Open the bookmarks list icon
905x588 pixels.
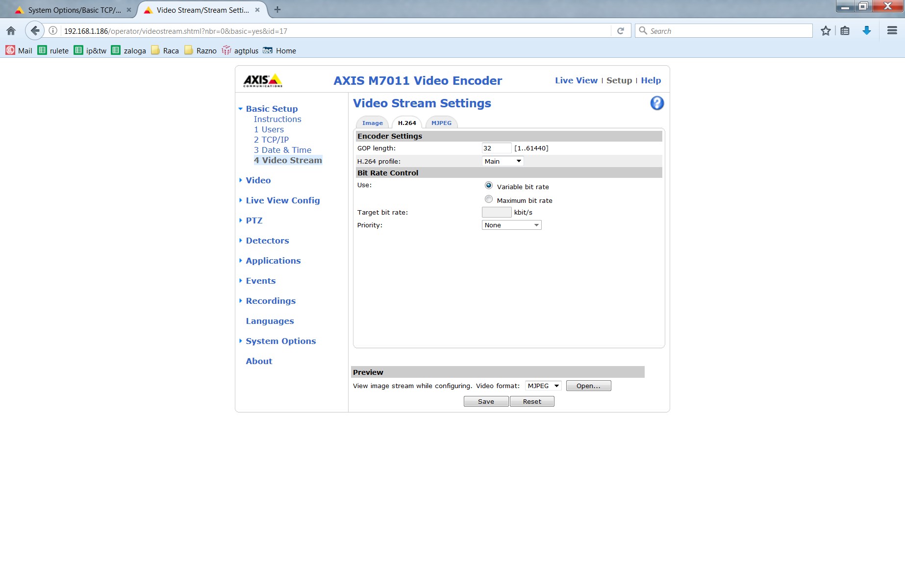[845, 31]
